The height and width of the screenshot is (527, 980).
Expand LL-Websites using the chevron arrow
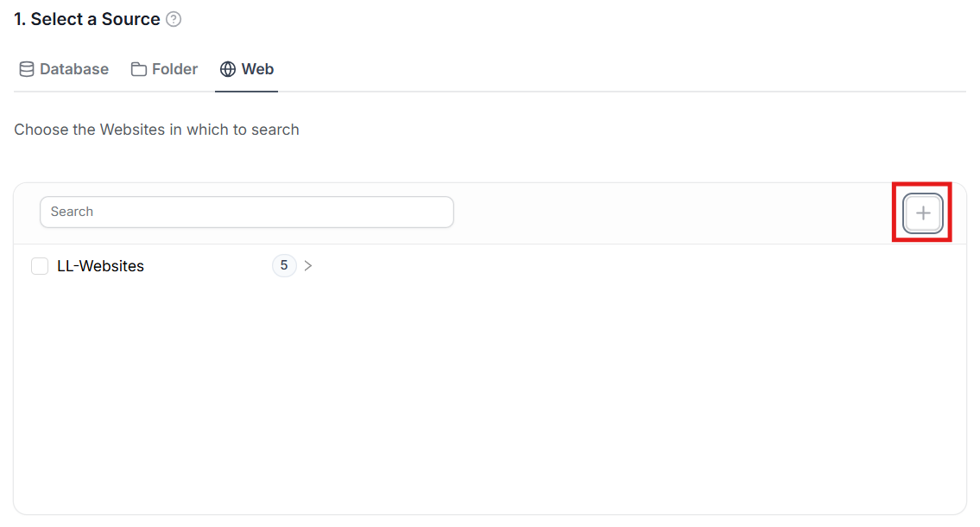click(x=308, y=266)
